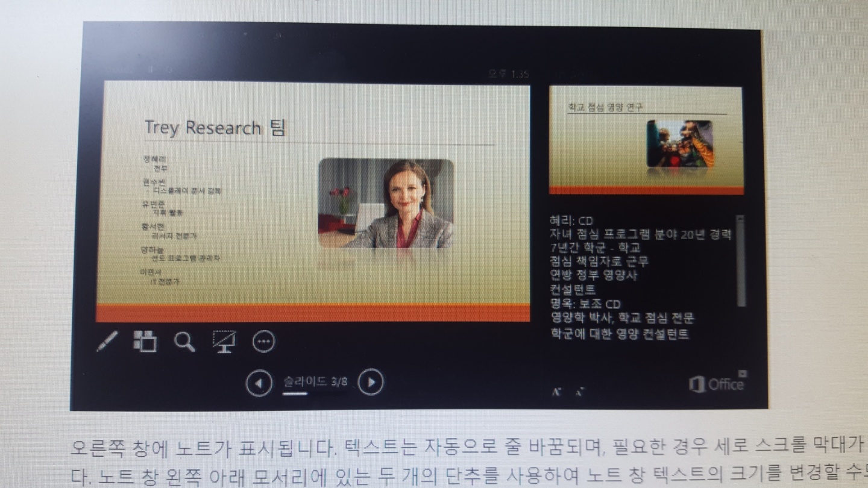Screen dimensions: 868x488
Task: Open the see all slides grid
Action: point(145,341)
